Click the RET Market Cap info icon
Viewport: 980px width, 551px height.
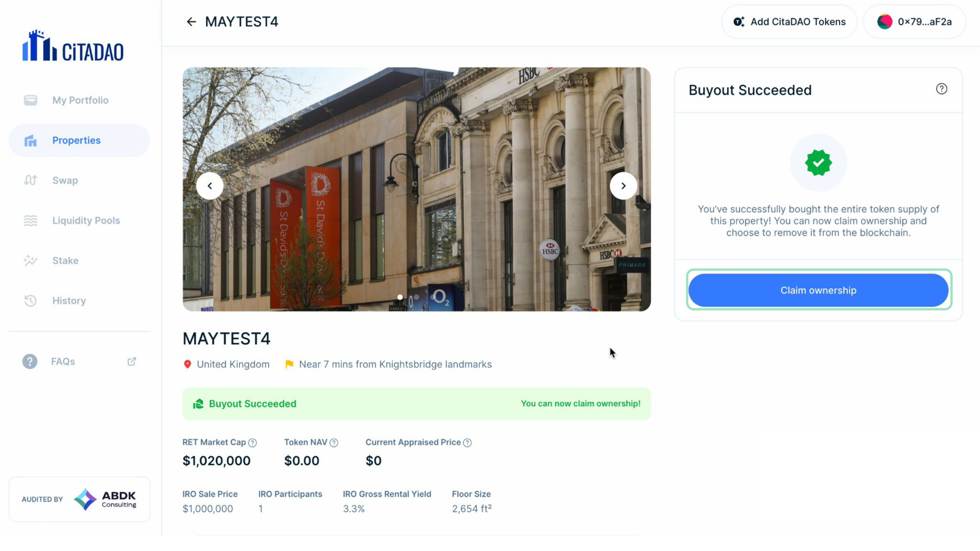click(252, 443)
